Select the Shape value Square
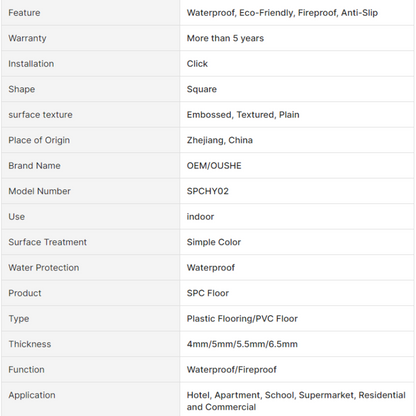 pyautogui.click(x=202, y=89)
